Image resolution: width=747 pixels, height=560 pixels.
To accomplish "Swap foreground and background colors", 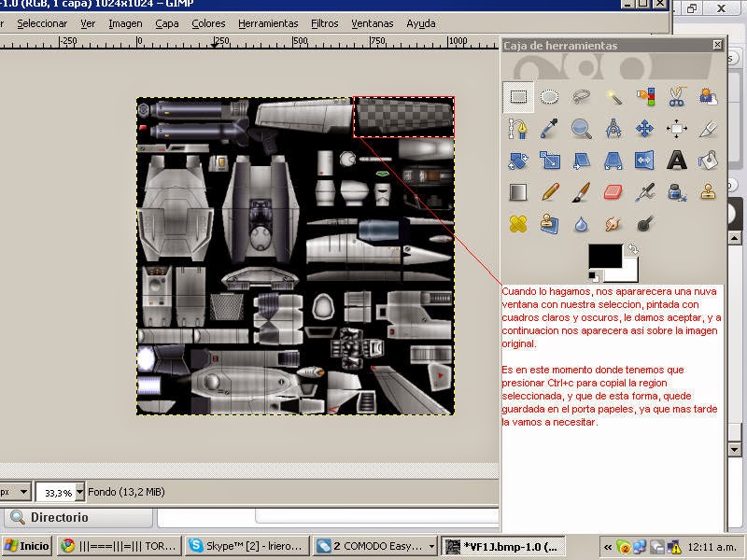I will 633,248.
